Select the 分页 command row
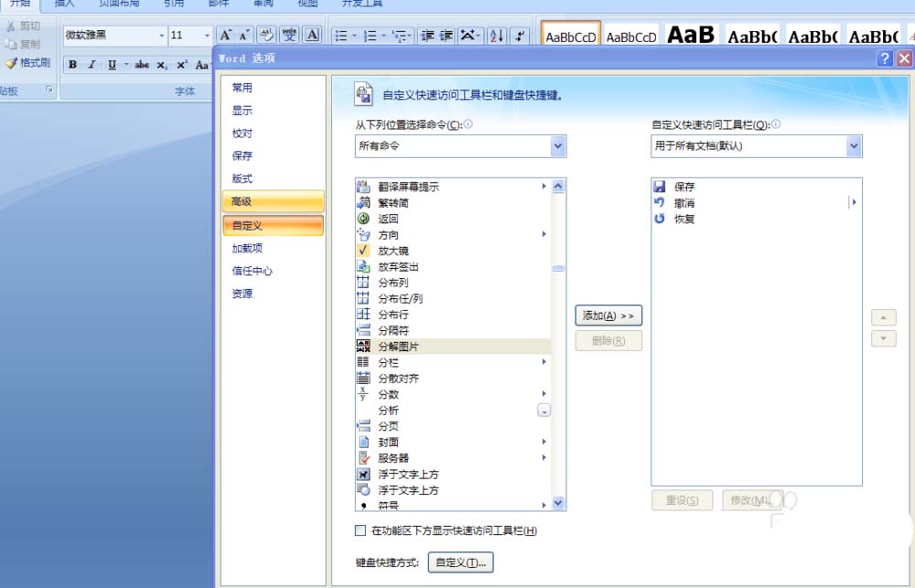The image size is (915, 588). pos(453,426)
